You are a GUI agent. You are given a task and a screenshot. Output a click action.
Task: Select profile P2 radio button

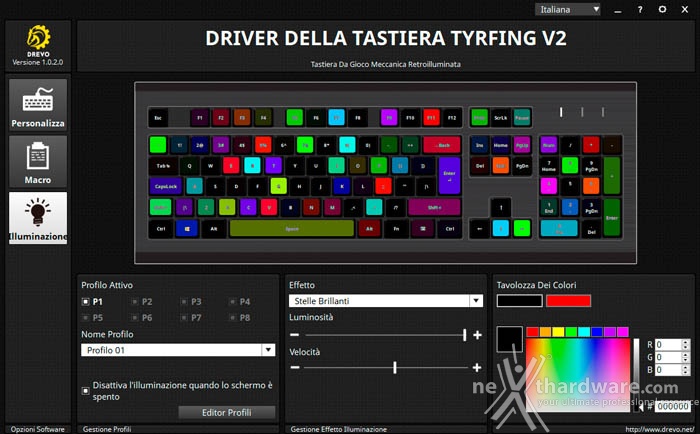[134, 302]
